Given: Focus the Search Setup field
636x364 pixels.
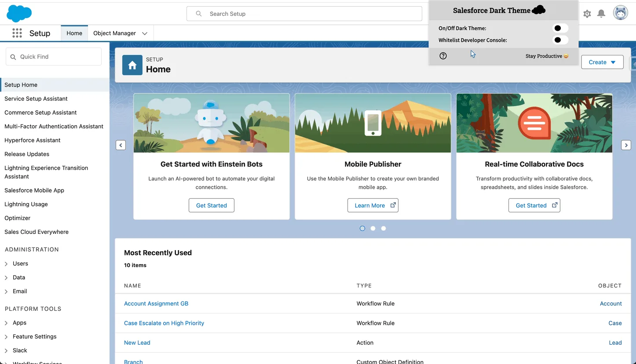Looking at the screenshot, I should [x=304, y=14].
